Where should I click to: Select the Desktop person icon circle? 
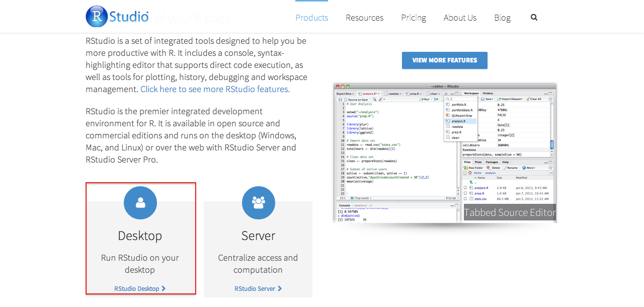140,203
